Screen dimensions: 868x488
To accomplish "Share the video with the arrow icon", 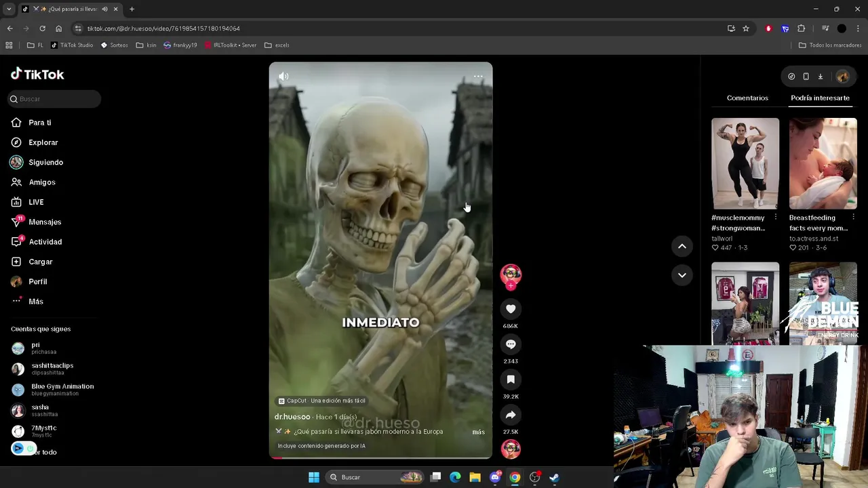I will pos(511,415).
